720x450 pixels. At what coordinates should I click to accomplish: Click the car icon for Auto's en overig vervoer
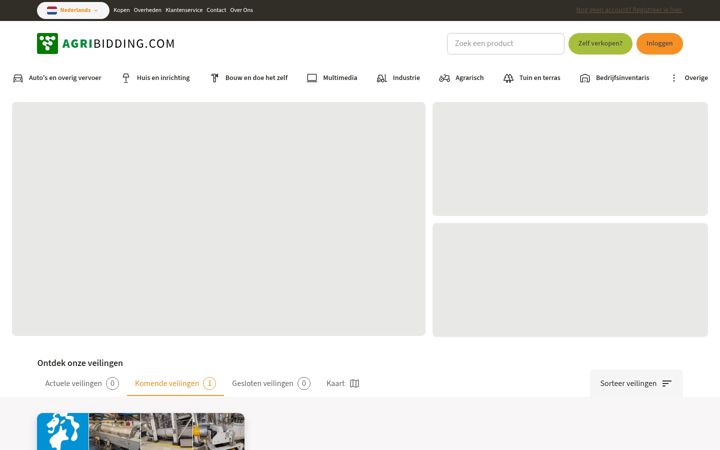coord(18,78)
